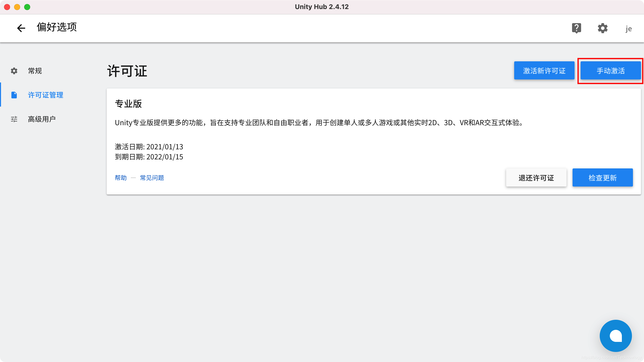The height and width of the screenshot is (362, 644).
Task: Click the 激活新许可证 button
Action: pyautogui.click(x=544, y=71)
